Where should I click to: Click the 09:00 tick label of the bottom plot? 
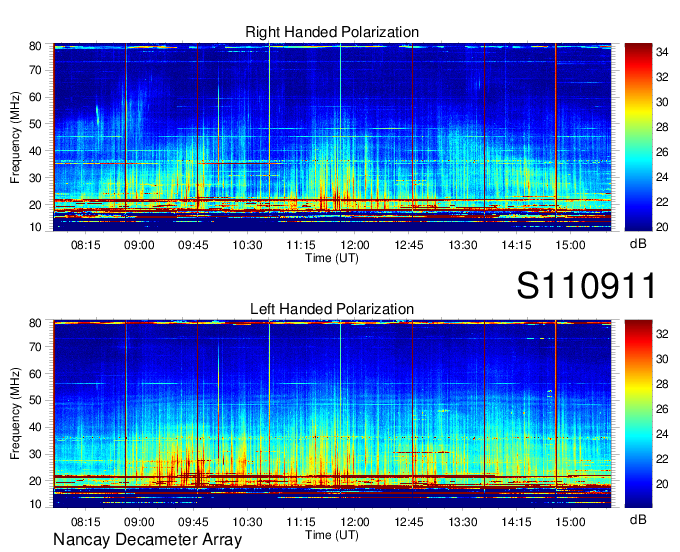(x=139, y=522)
